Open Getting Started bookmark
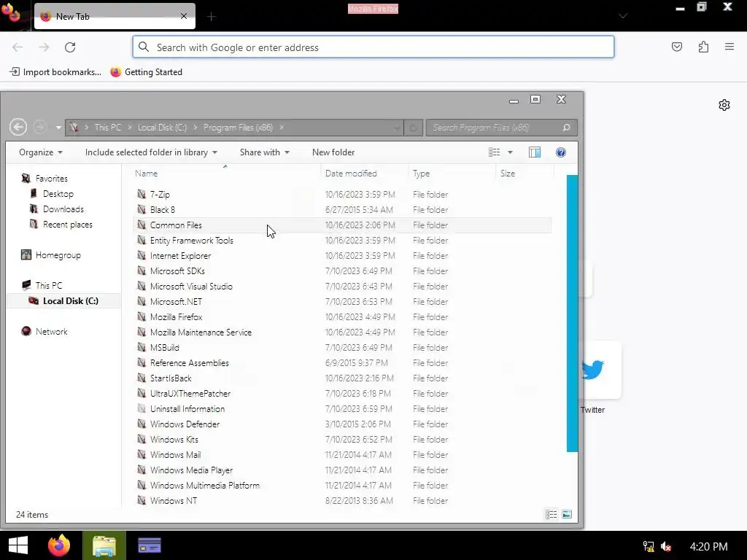747x560 pixels. [146, 72]
